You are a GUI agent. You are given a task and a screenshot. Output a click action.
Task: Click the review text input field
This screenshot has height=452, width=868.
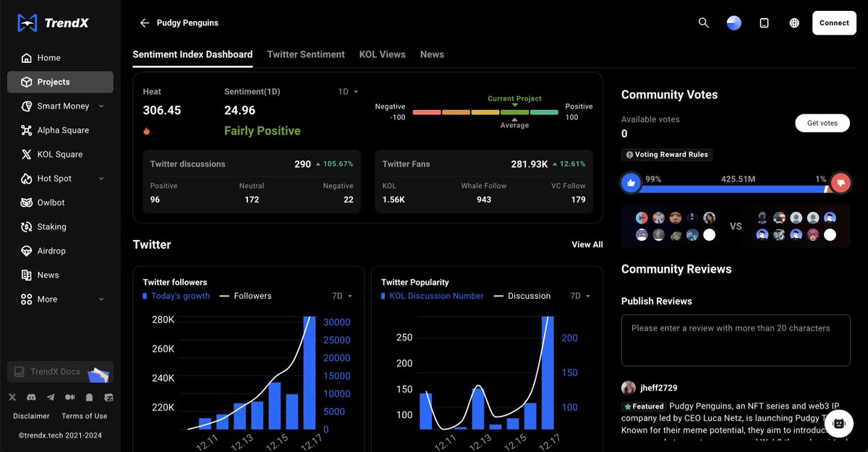736,341
